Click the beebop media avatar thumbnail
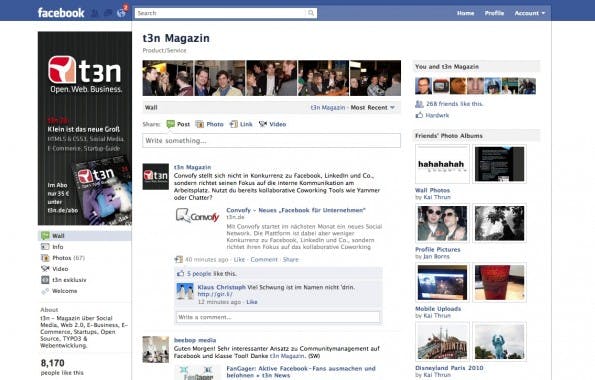Viewport: 595px width, 380px height. click(x=156, y=349)
